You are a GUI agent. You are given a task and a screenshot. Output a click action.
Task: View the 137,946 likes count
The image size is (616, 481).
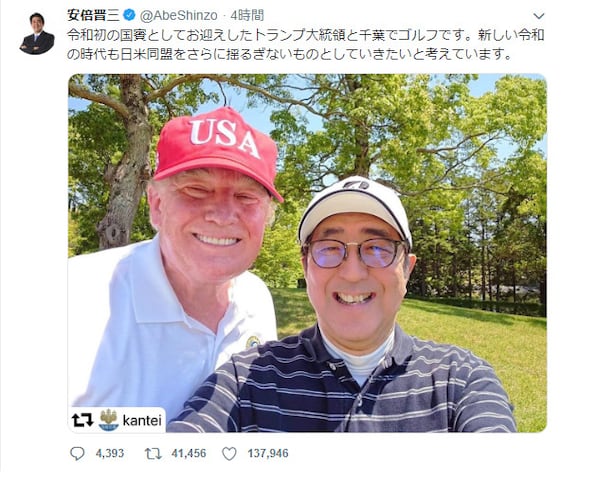[x=268, y=453]
